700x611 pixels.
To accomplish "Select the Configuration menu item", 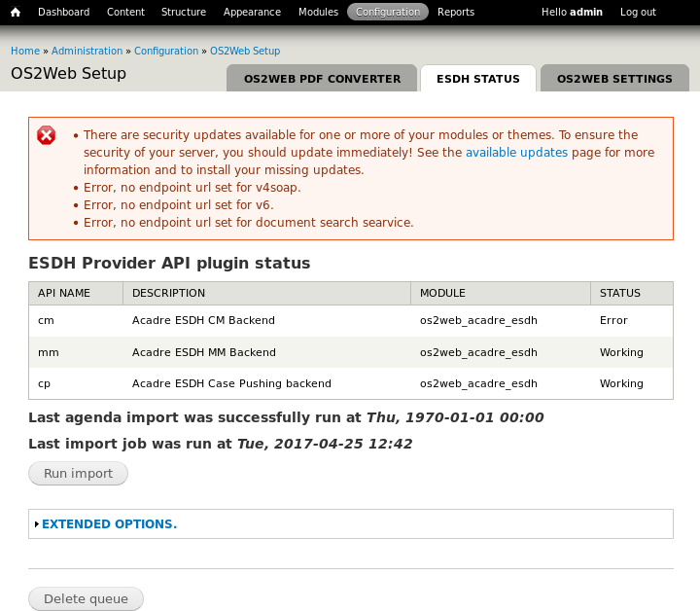I will [388, 12].
